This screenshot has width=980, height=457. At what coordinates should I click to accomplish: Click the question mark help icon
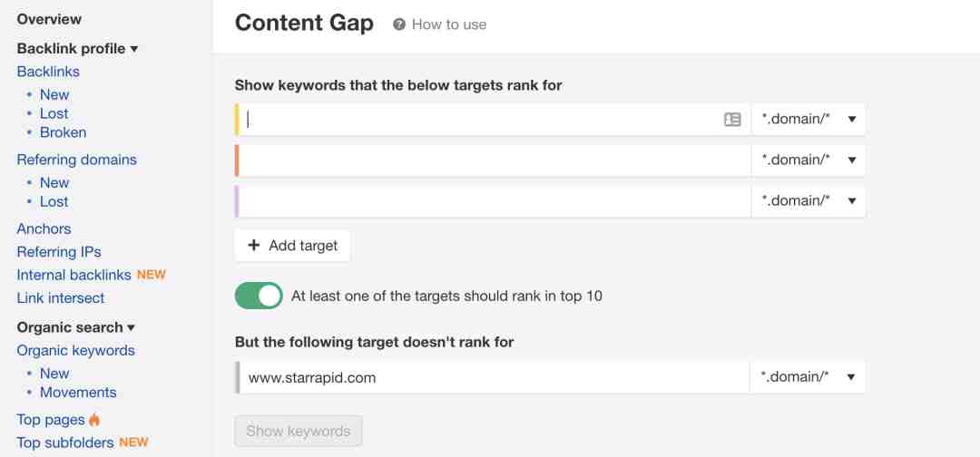coord(399,24)
